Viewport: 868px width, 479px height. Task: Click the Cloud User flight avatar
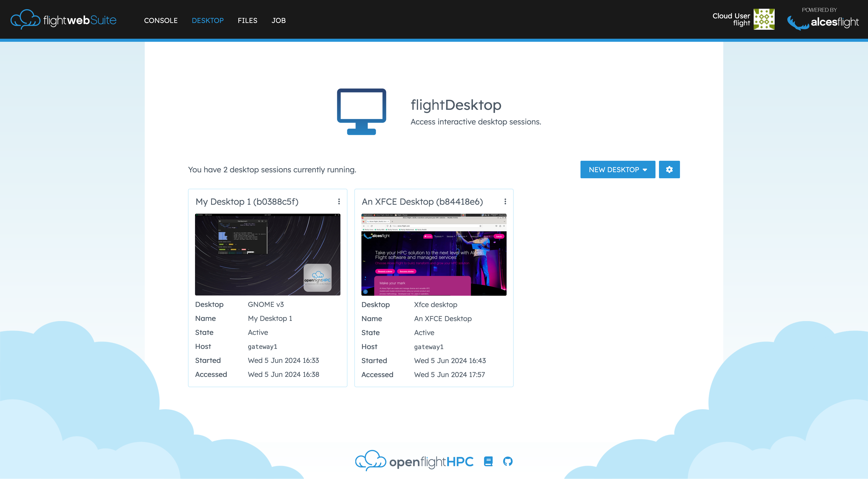point(764,19)
